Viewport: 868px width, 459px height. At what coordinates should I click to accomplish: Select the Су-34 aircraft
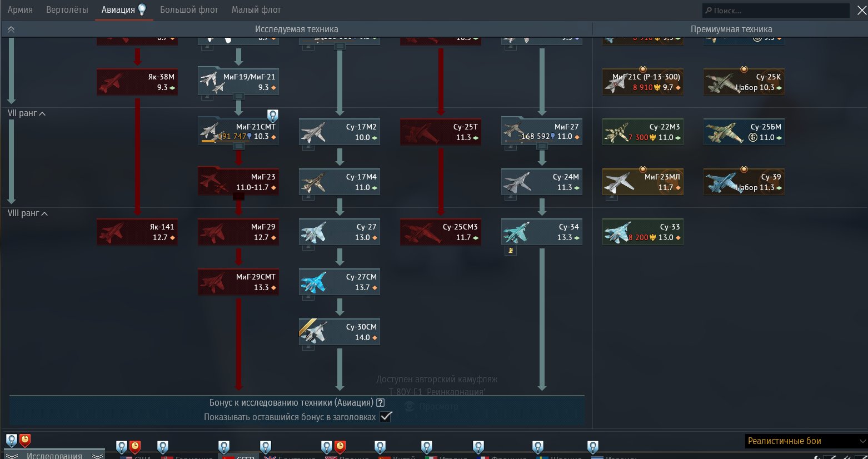[542, 232]
